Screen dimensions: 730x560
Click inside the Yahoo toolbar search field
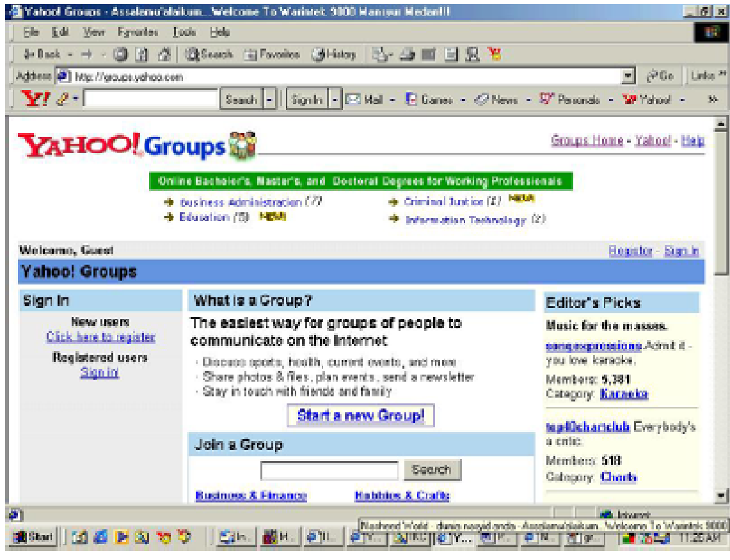151,99
